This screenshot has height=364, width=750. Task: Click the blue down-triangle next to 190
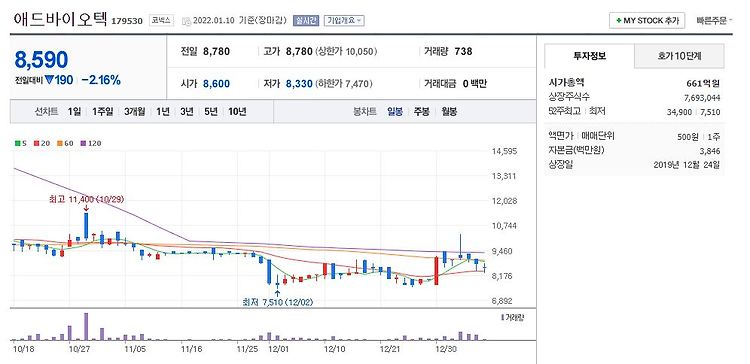[x=48, y=80]
